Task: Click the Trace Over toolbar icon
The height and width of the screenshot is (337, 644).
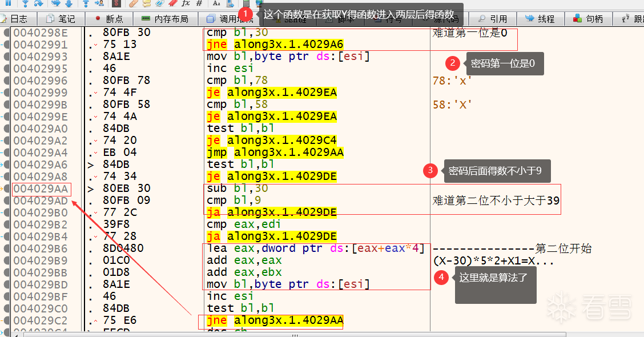Action: tap(69, 3)
